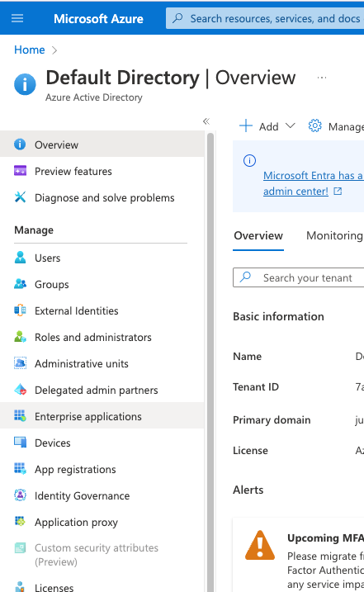This screenshot has height=592, width=364.
Task: Open Groups under Manage
Action: tap(102, 284)
